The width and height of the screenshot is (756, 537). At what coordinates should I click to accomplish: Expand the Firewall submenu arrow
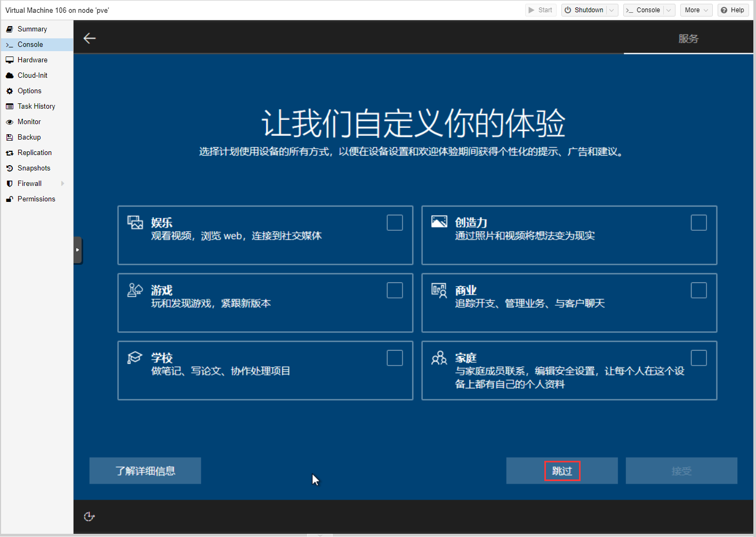click(x=63, y=184)
